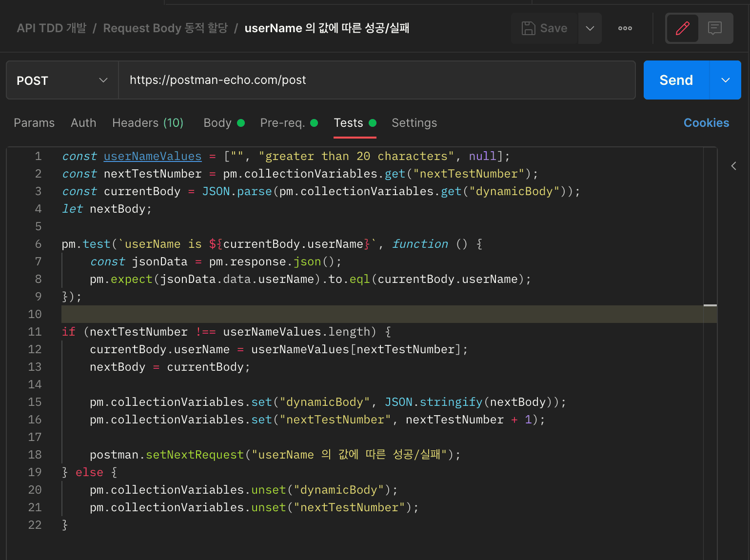Open the Auth tab
This screenshot has width=750, height=560.
(83, 123)
